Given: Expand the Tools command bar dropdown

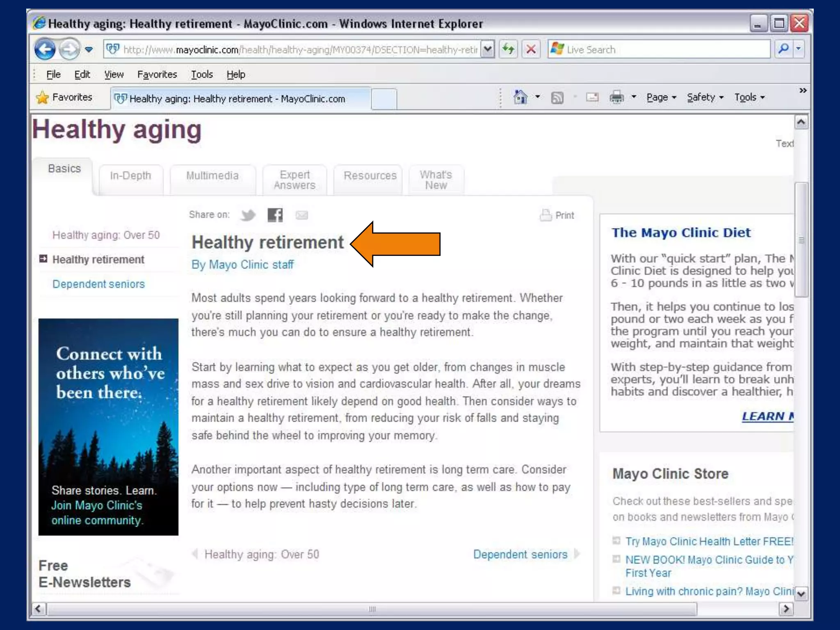Looking at the screenshot, I should 749,98.
